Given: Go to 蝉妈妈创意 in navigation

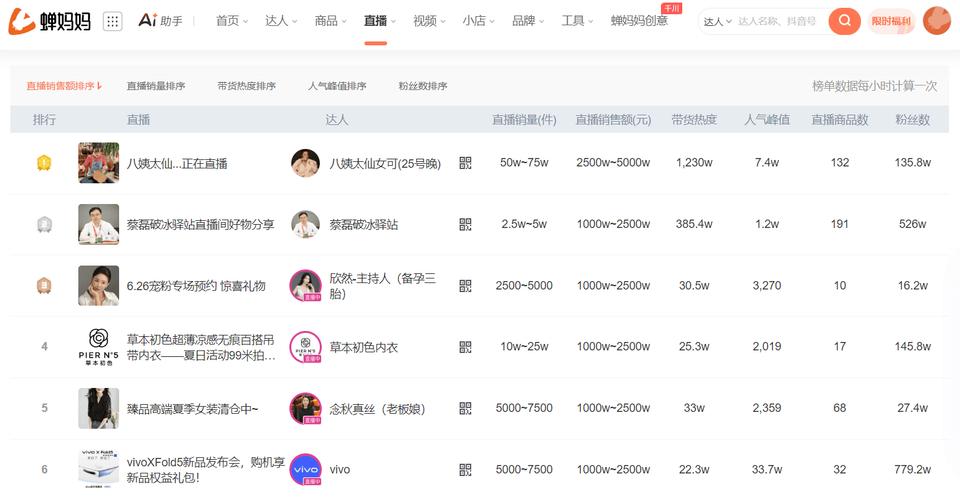Looking at the screenshot, I should [x=639, y=21].
